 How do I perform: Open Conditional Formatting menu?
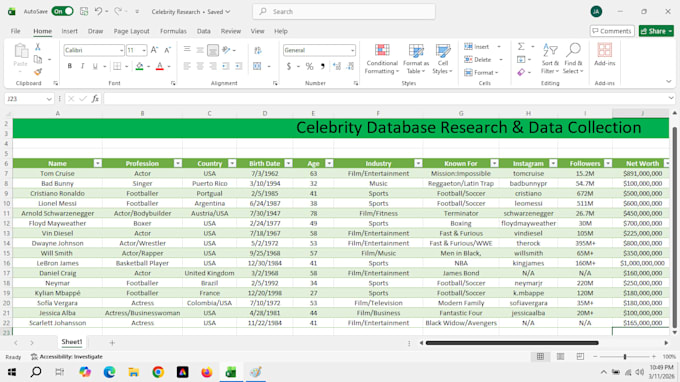(382, 59)
